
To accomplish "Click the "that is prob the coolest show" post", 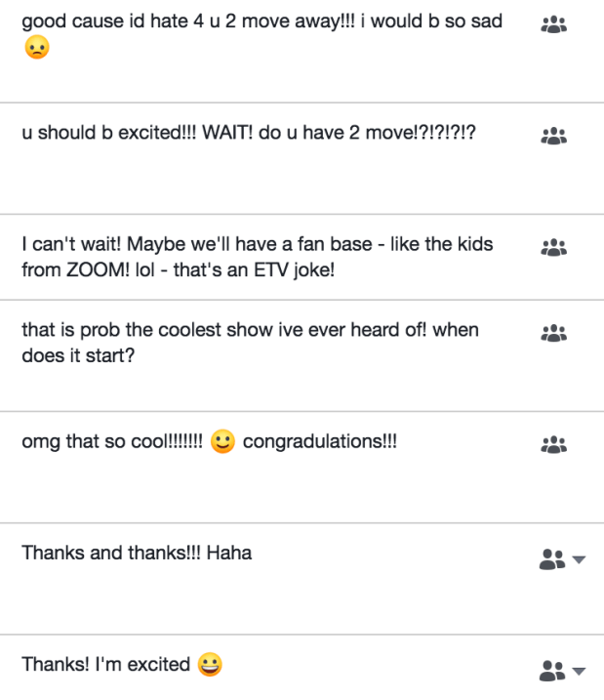I will (250, 342).
